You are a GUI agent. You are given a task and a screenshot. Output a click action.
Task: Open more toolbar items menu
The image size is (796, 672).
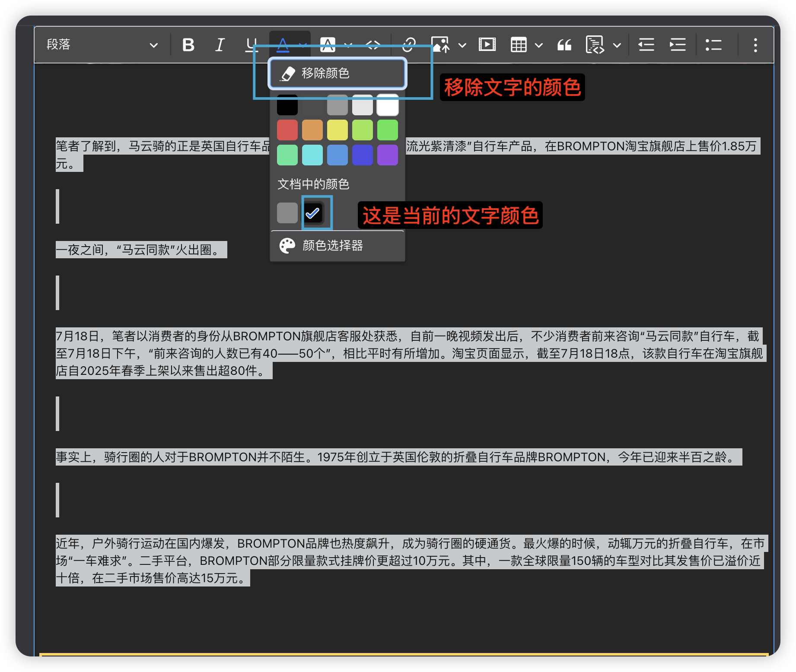point(755,45)
